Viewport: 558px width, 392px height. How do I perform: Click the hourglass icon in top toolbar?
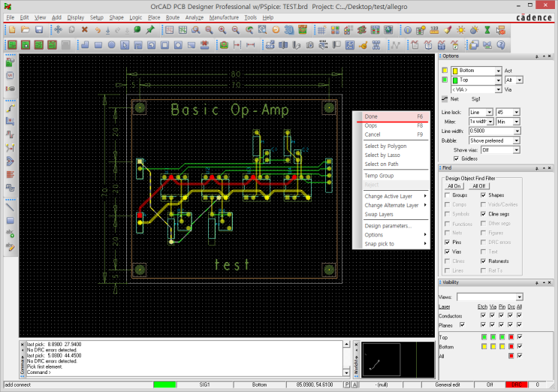tap(487, 29)
